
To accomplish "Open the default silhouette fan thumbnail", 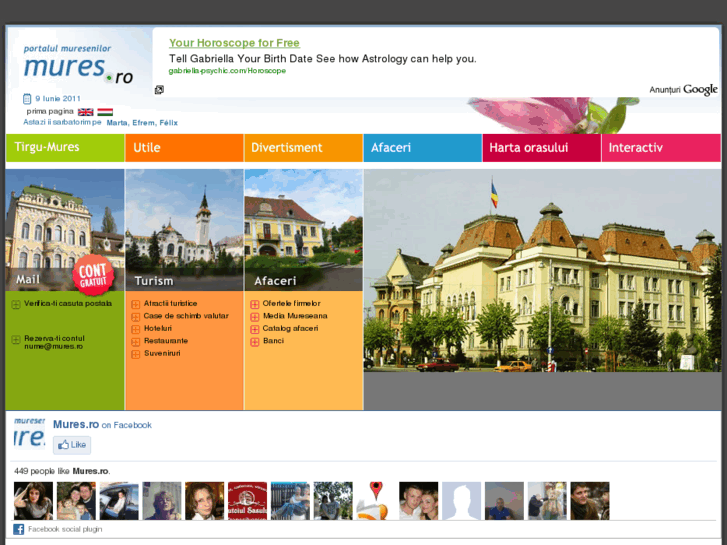I will tap(461, 501).
